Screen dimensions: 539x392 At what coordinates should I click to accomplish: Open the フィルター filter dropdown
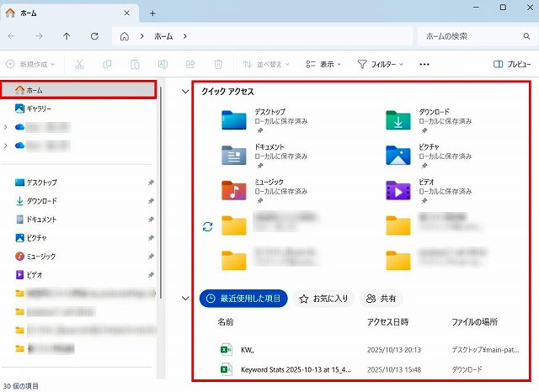[x=380, y=64]
